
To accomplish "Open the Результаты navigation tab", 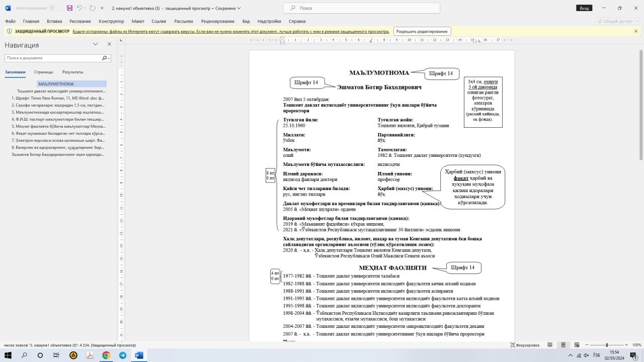I will [73, 72].
